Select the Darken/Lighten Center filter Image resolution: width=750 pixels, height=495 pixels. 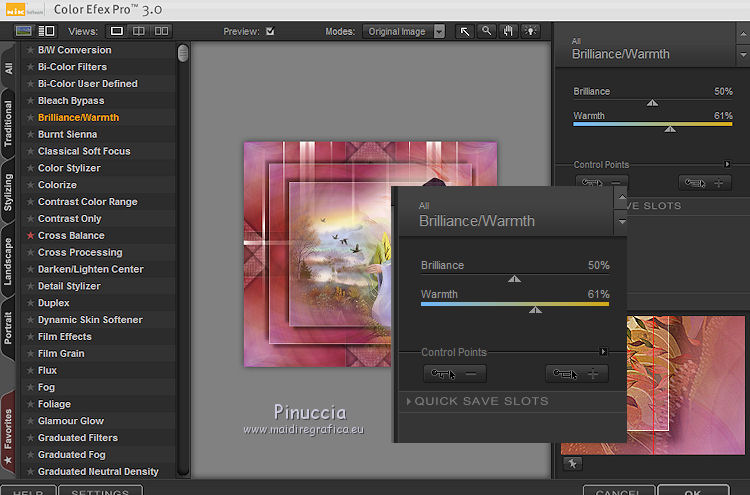[x=90, y=269]
